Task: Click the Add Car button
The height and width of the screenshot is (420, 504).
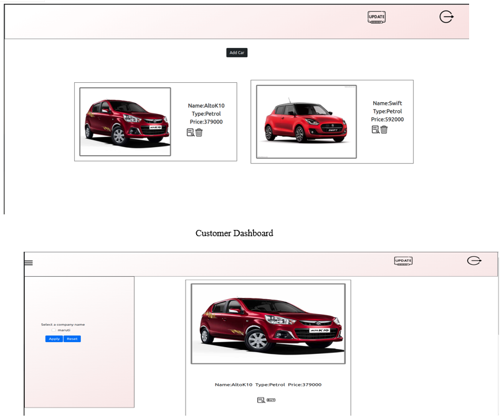Action: click(237, 53)
